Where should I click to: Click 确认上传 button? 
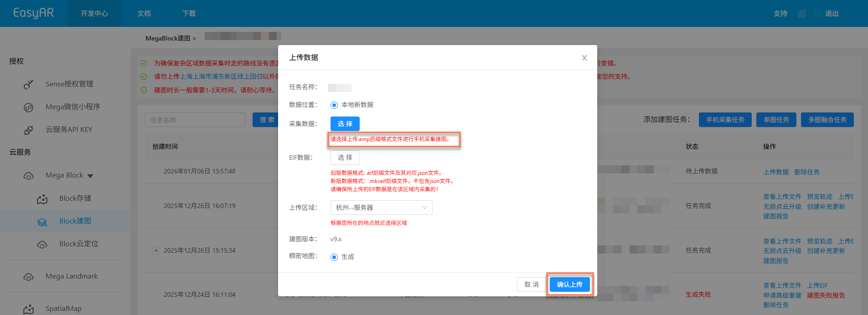(x=570, y=285)
